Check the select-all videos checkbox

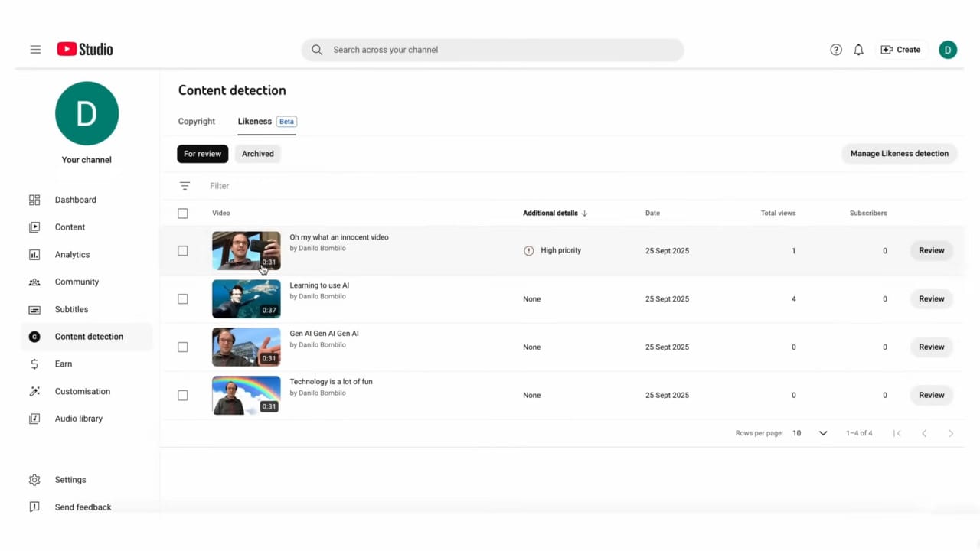click(182, 213)
